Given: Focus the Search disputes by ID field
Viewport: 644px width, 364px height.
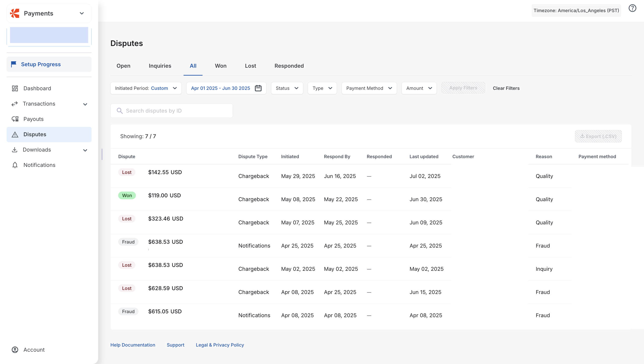Looking at the screenshot, I should tap(172, 111).
